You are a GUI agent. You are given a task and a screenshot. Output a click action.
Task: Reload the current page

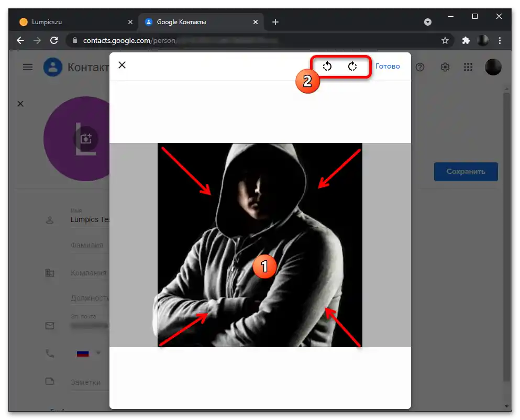[54, 40]
